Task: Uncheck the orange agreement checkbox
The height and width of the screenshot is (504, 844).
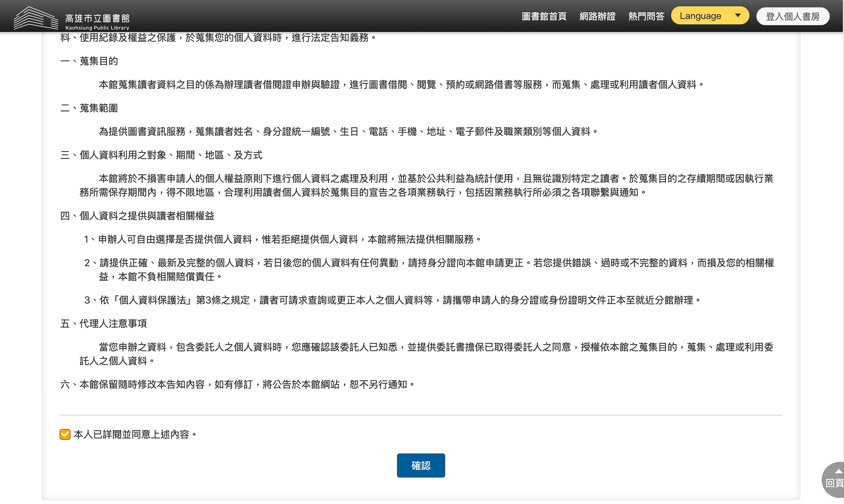Action: point(65,434)
